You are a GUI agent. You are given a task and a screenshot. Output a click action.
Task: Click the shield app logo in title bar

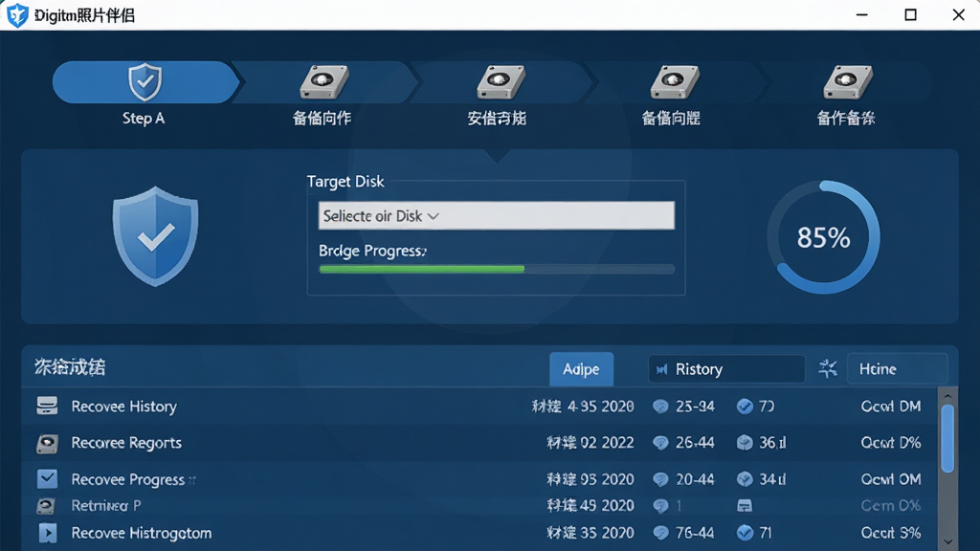[17, 15]
